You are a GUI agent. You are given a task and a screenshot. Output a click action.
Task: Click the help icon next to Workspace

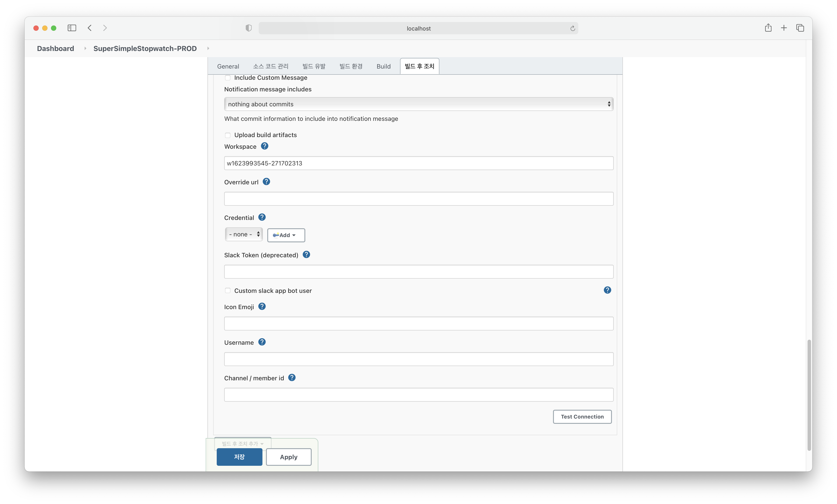pos(265,146)
